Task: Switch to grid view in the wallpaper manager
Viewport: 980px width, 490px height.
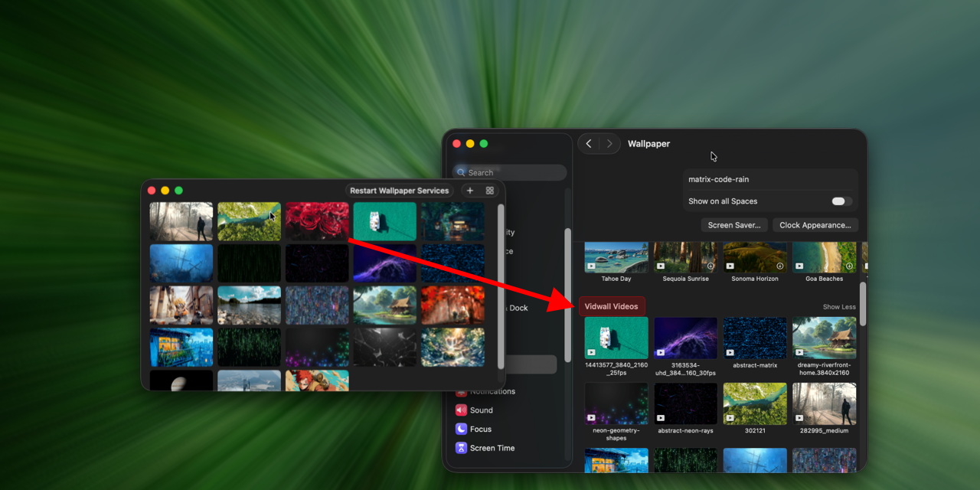Action: click(x=488, y=190)
